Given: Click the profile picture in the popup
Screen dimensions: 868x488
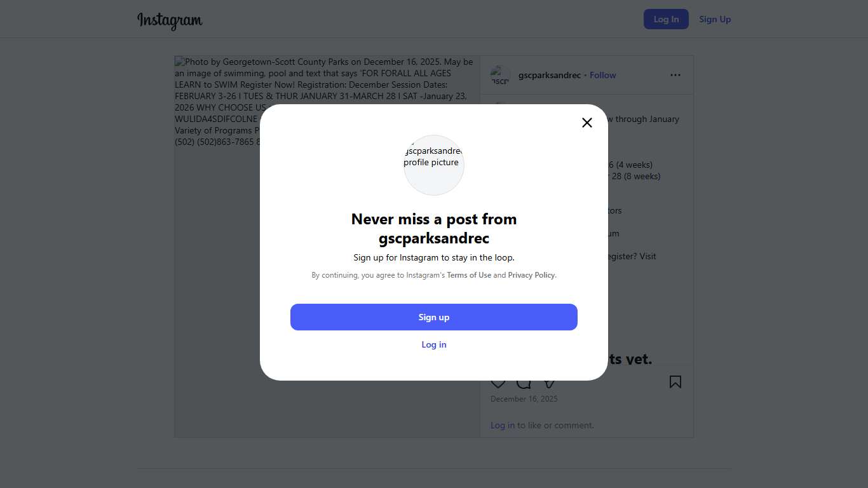Looking at the screenshot, I should (434, 165).
